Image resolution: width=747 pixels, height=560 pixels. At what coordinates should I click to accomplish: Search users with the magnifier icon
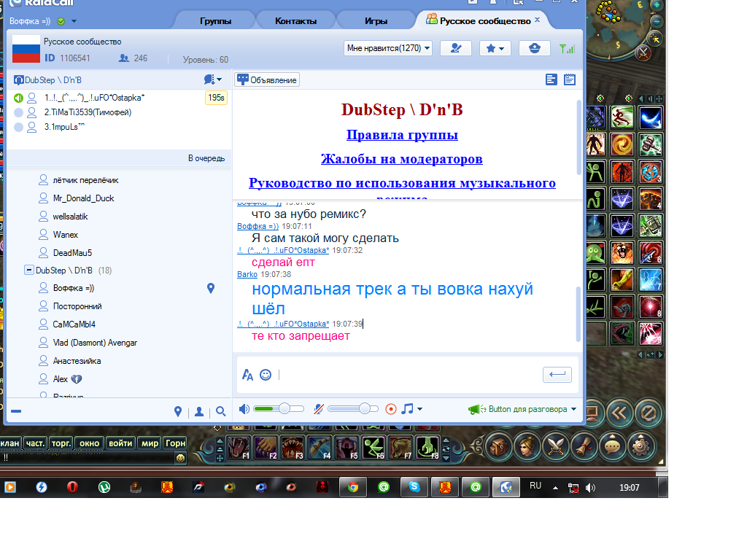pyautogui.click(x=220, y=411)
